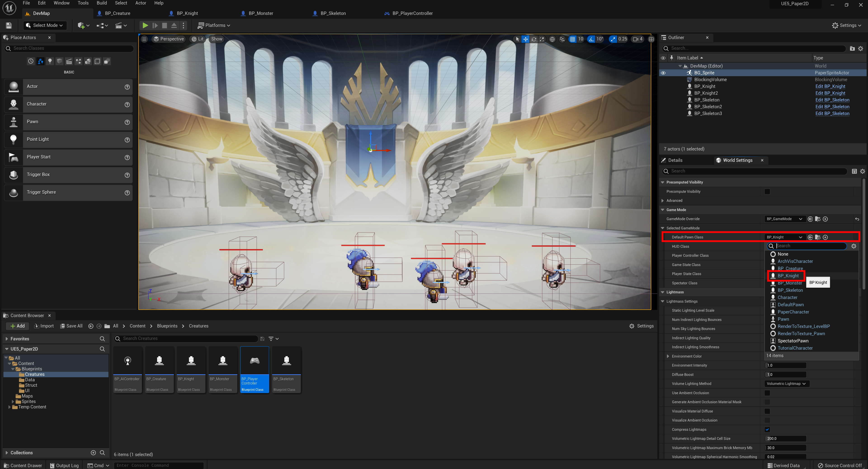The image size is (868, 469).
Task: Open the Quick add to project icon
Action: pos(83,25)
